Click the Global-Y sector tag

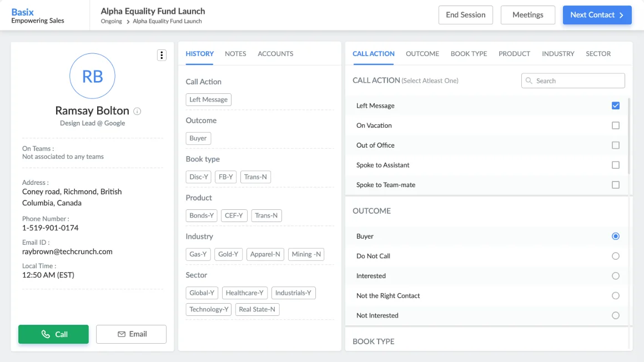pos(202,293)
